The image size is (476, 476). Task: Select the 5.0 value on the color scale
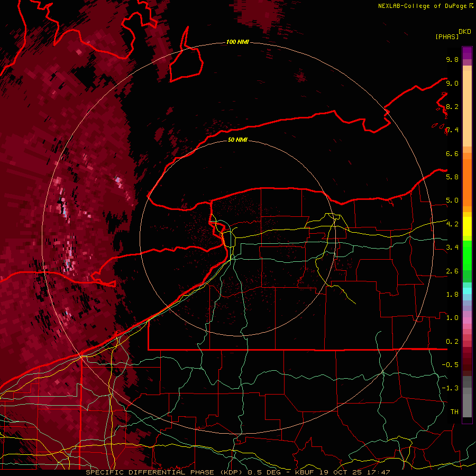tap(452, 200)
